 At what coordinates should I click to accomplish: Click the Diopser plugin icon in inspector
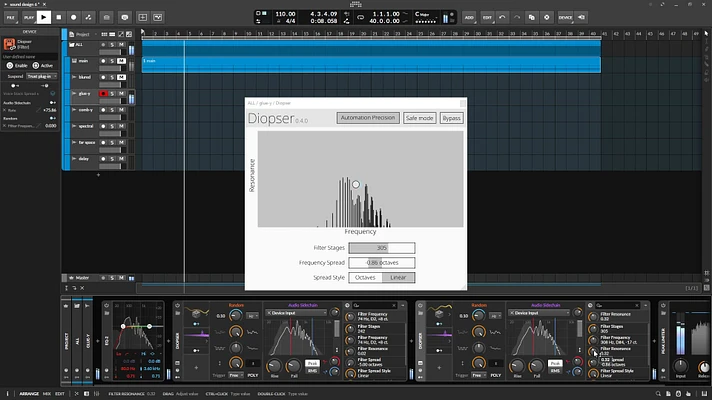(x=9, y=44)
